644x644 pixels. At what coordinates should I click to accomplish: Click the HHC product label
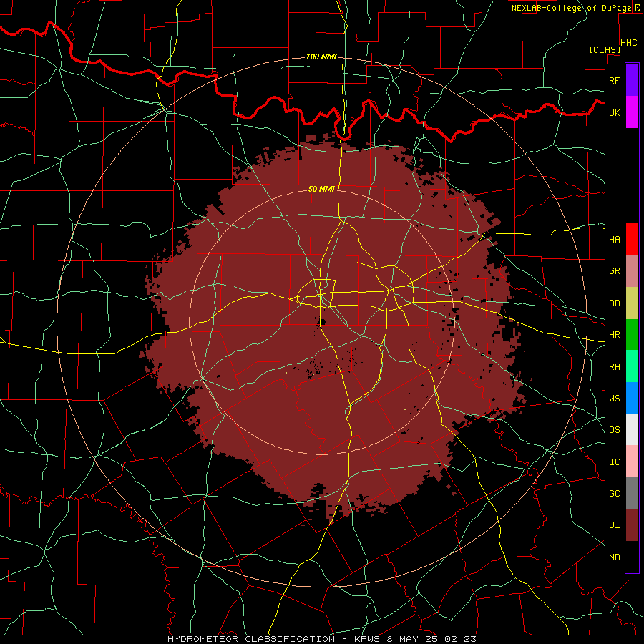click(628, 43)
